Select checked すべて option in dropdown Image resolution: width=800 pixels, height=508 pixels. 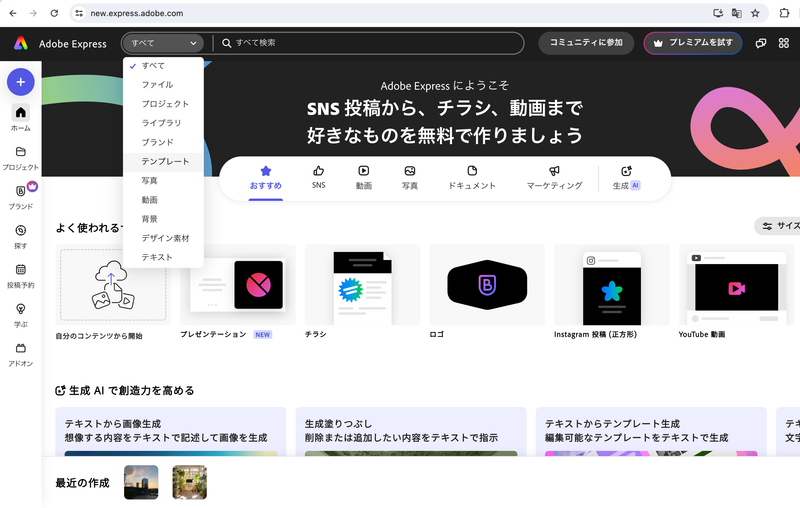(163, 66)
